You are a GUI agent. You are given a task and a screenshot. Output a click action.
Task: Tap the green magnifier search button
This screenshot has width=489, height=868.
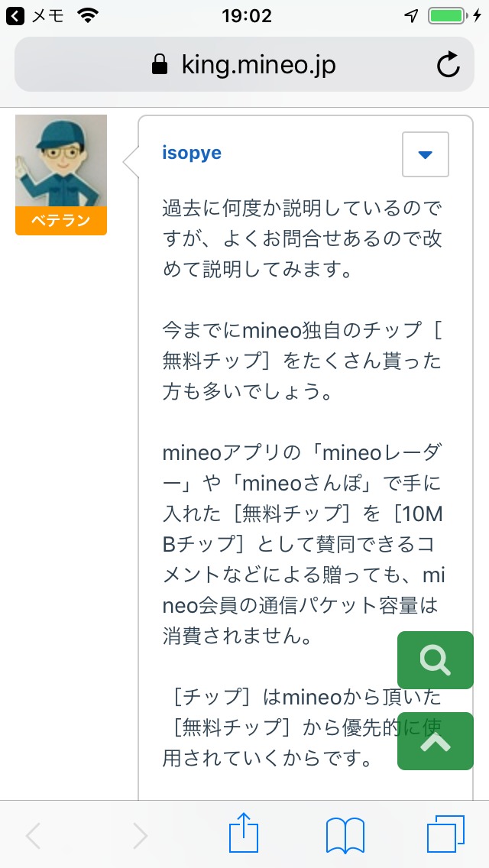click(x=436, y=660)
